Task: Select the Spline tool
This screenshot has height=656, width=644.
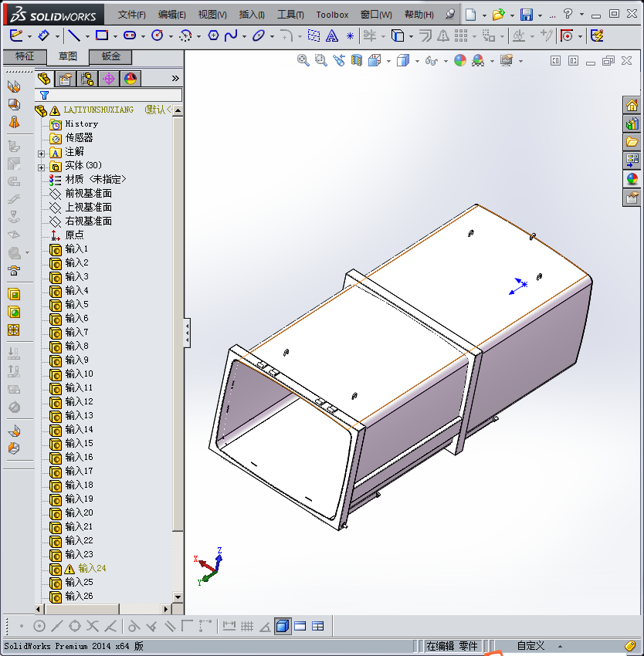Action: [x=231, y=36]
